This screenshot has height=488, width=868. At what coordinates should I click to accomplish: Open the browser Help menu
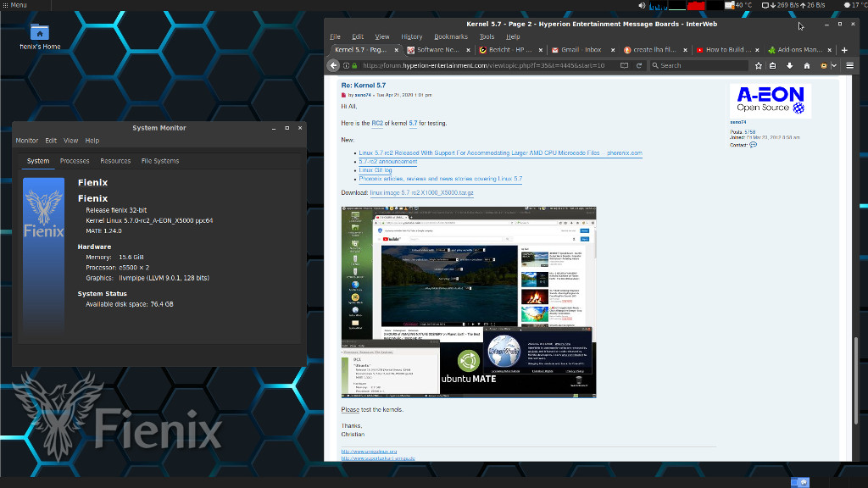[513, 36]
